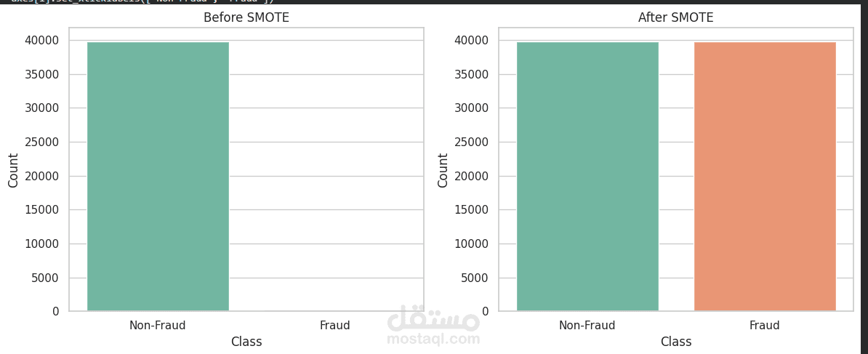Click the Non-Fraud x-axis label under Before SMOTE chart
This screenshot has width=868, height=354.
tap(158, 325)
